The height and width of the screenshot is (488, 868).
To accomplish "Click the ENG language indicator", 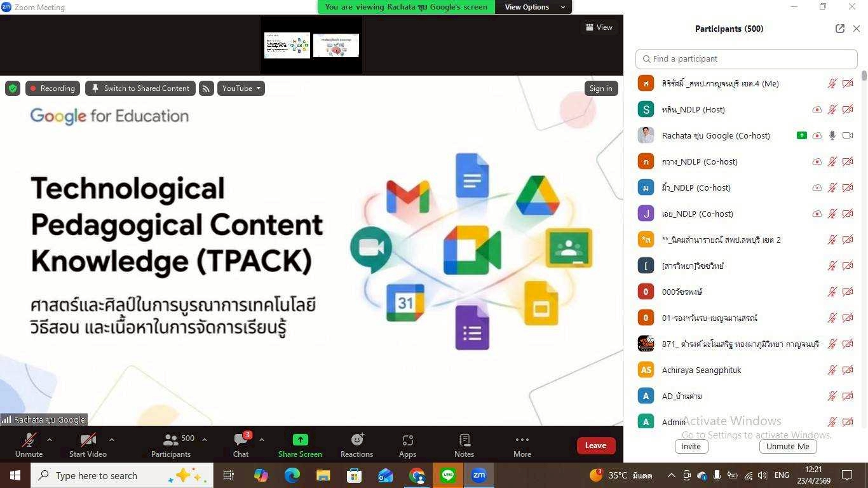I will [x=782, y=475].
